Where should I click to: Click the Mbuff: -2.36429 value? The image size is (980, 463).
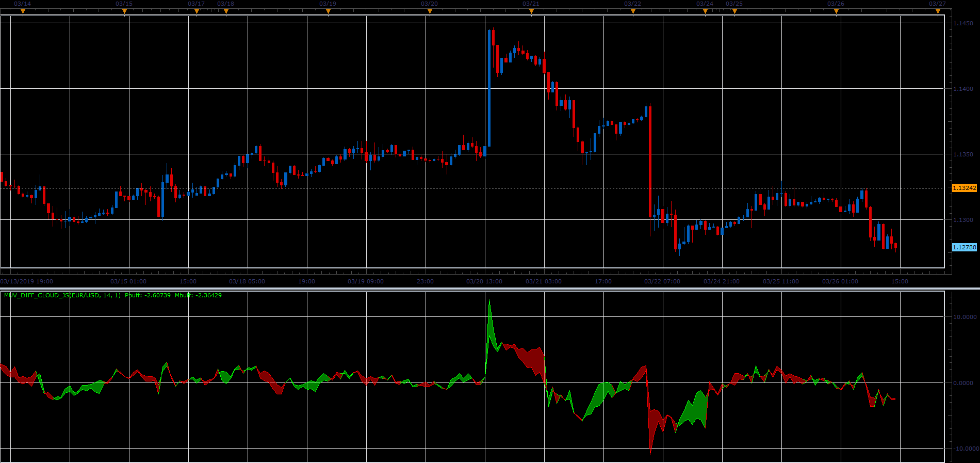click(198, 295)
